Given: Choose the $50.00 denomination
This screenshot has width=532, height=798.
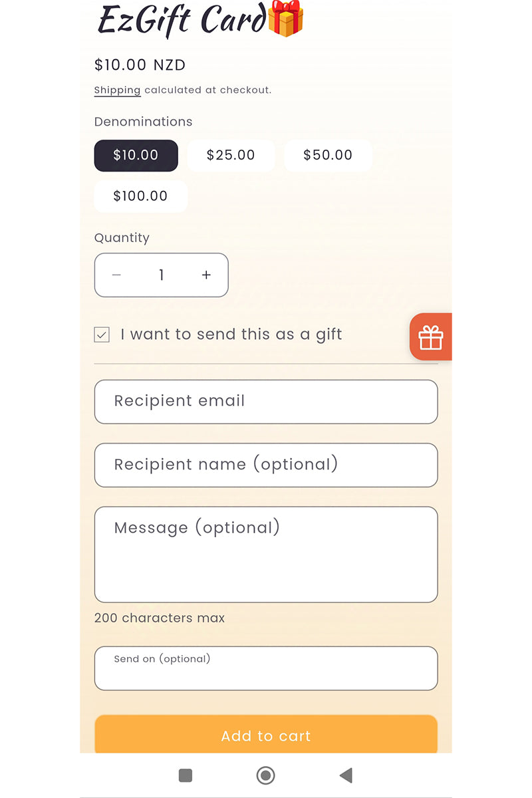Looking at the screenshot, I should (328, 156).
